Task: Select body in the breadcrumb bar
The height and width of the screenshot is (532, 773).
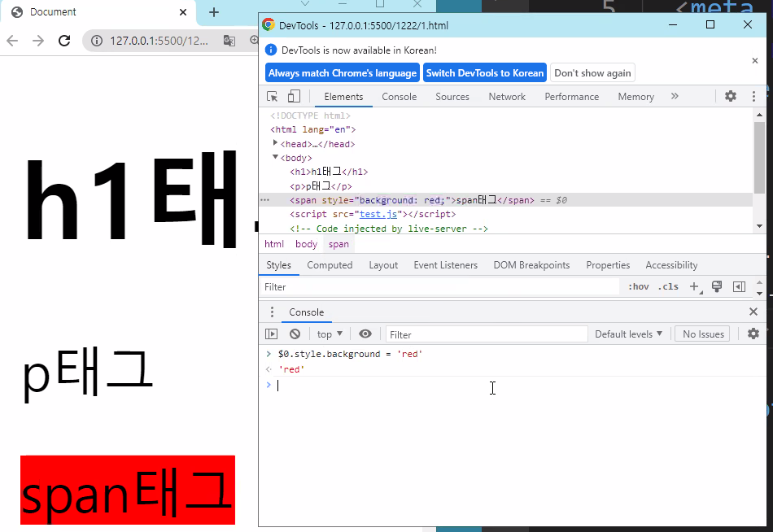Action: pyautogui.click(x=306, y=244)
